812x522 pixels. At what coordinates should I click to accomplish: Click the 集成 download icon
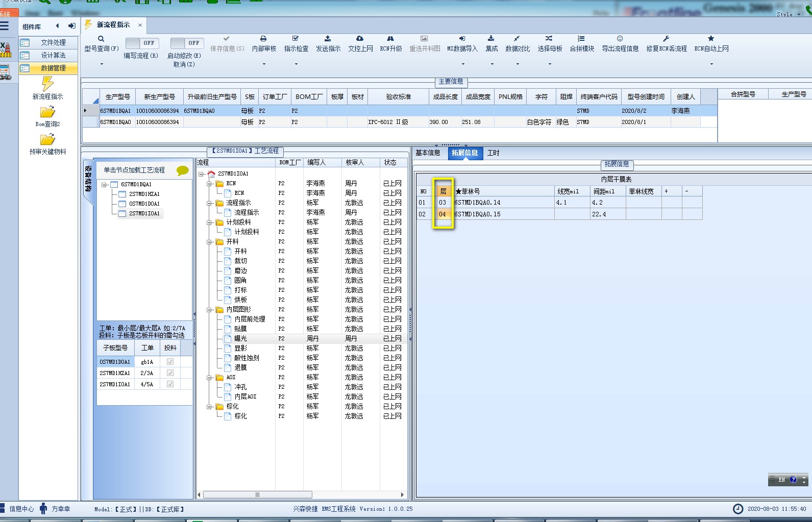(491, 39)
